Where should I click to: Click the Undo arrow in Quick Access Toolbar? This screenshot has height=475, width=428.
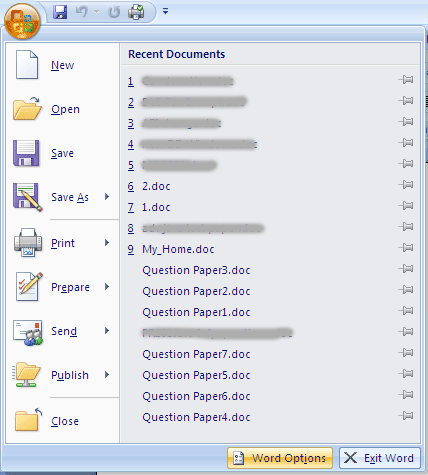(x=82, y=12)
